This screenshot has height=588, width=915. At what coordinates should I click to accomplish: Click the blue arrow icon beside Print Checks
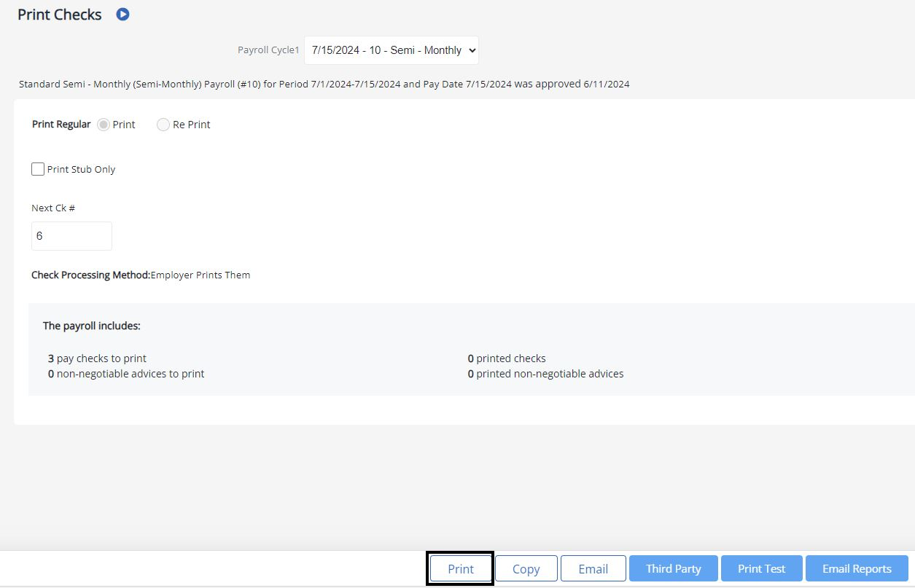pyautogui.click(x=122, y=14)
